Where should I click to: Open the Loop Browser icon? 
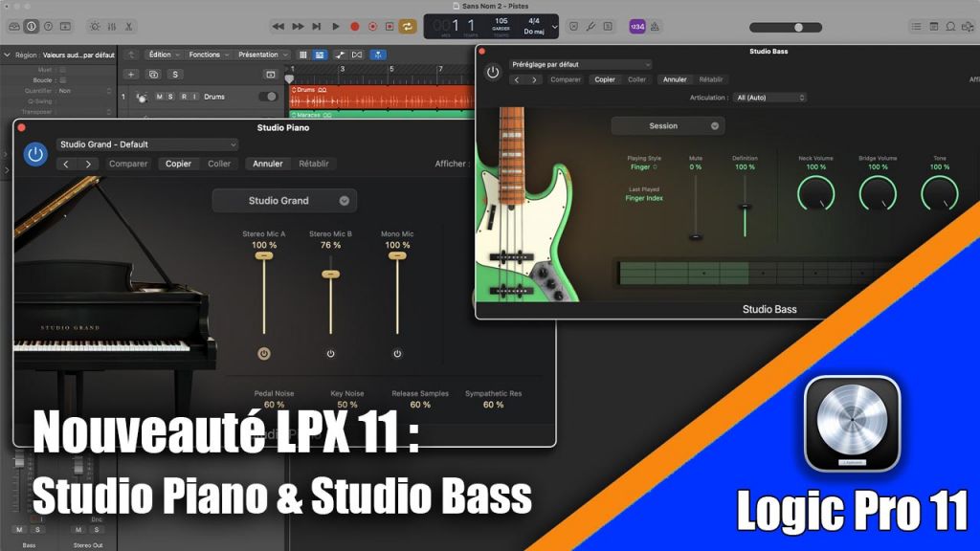[x=950, y=26]
